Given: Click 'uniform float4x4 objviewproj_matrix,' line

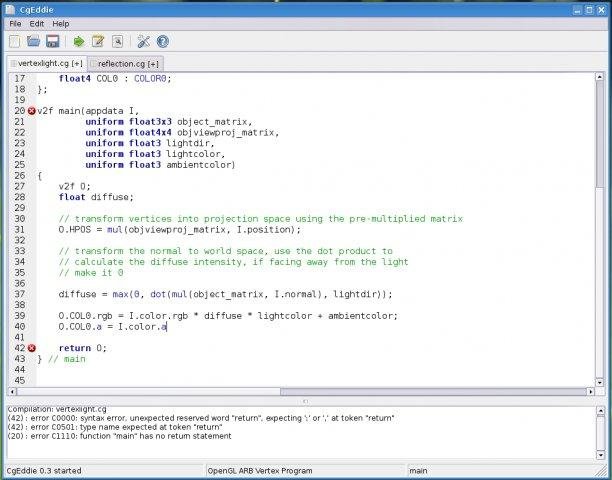Looking at the screenshot, I should [x=183, y=133].
